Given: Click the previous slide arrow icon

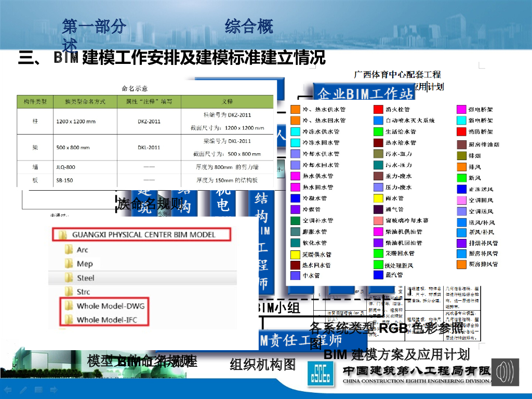Looking at the screenshot, I should tap(8, 389).
